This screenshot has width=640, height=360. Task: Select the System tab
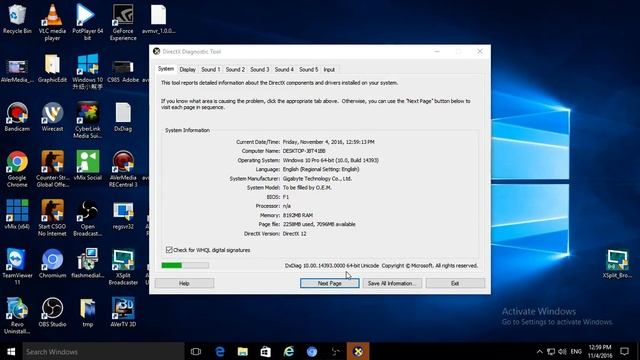pyautogui.click(x=166, y=69)
